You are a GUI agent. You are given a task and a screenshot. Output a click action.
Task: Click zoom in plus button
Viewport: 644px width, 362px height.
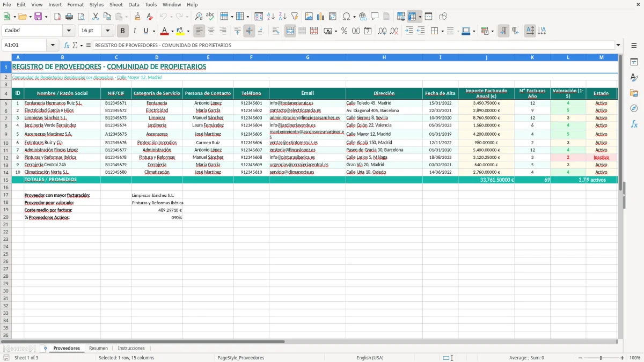coord(622,358)
